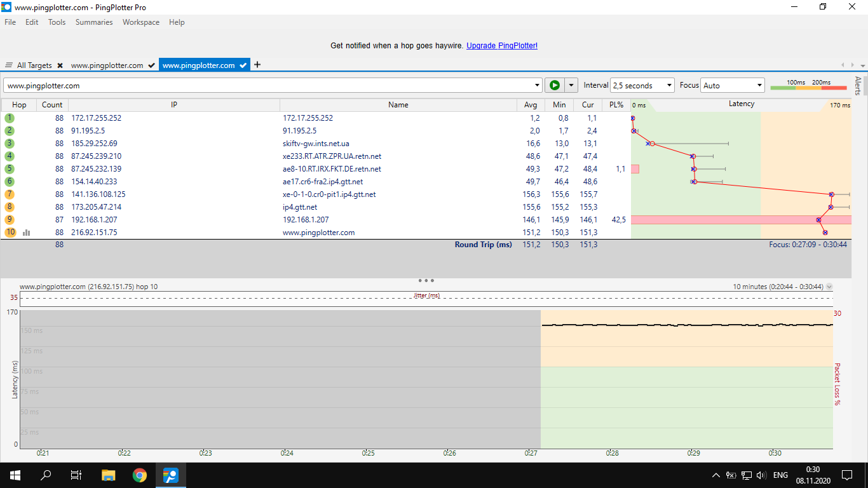Open Task View on the taskbar
868x488 pixels.
(x=76, y=475)
